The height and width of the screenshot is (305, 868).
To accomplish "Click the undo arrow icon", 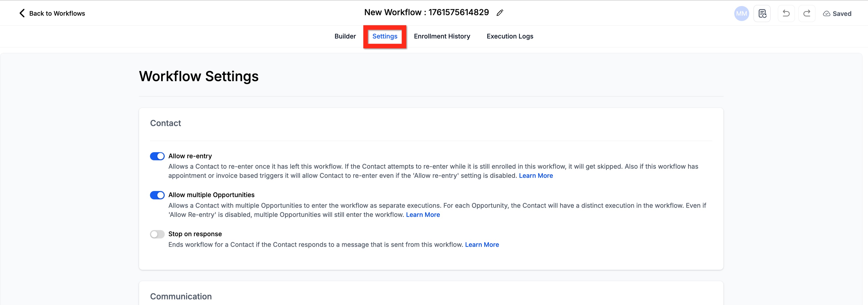I will 786,13.
